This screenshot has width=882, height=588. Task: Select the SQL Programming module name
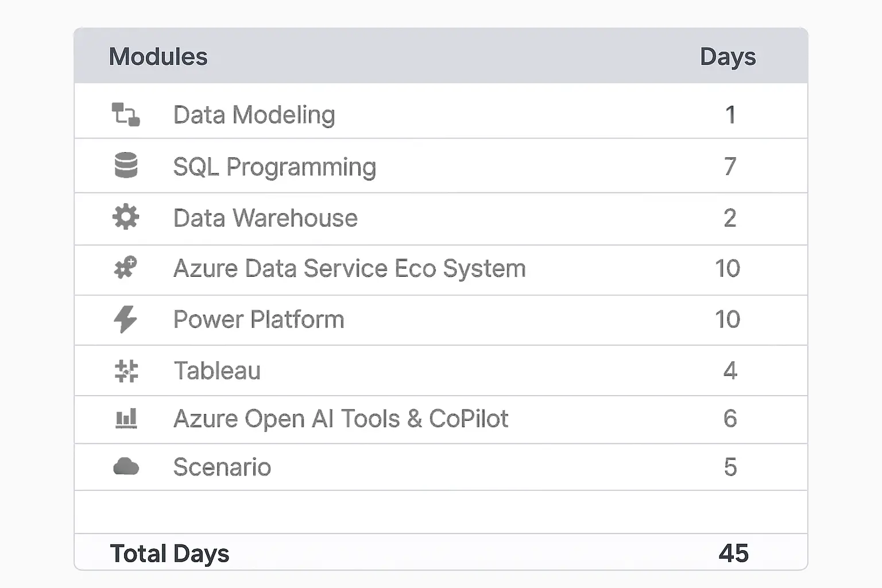[x=274, y=167]
